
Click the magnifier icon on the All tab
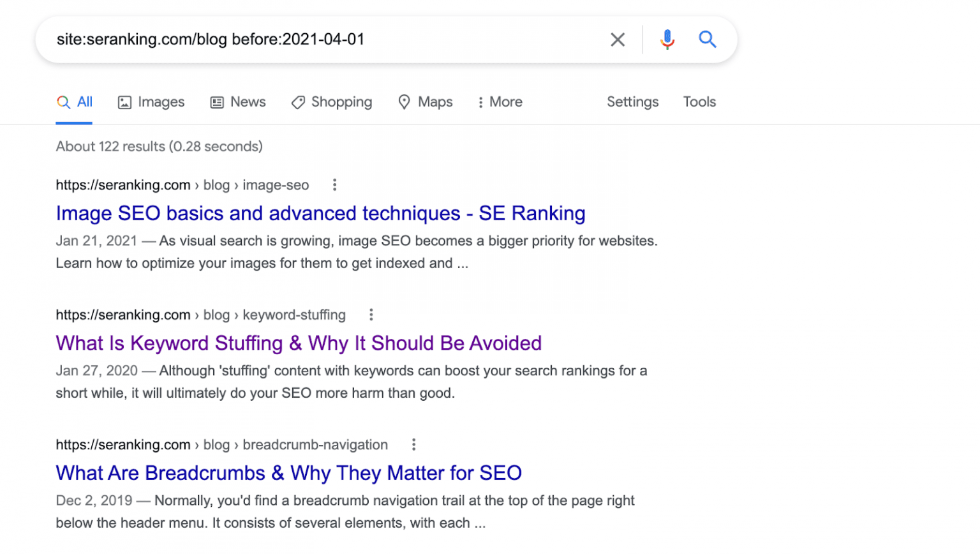63,101
